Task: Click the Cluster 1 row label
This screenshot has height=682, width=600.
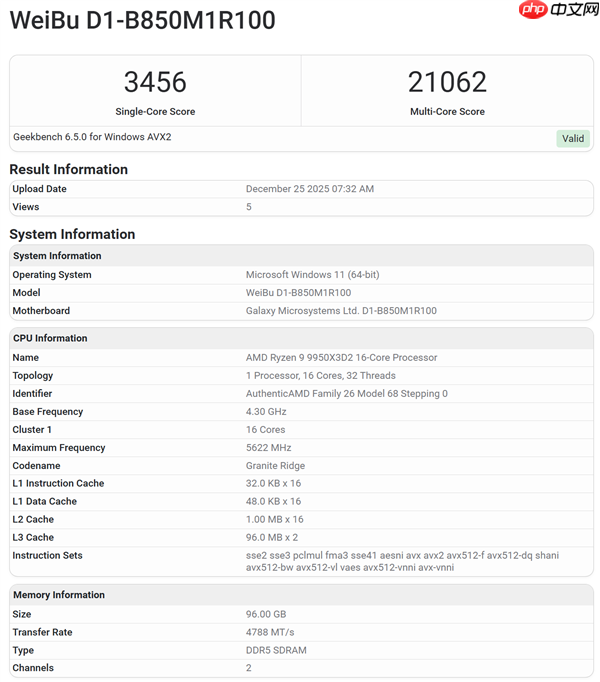Action: [x=32, y=429]
